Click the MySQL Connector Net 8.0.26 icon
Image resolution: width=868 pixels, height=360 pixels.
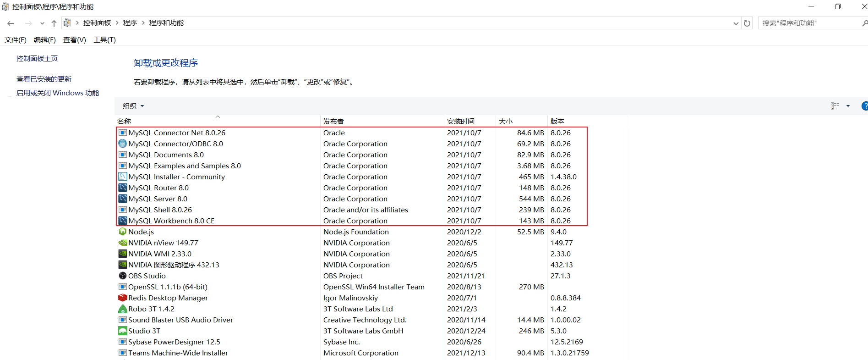coord(123,133)
